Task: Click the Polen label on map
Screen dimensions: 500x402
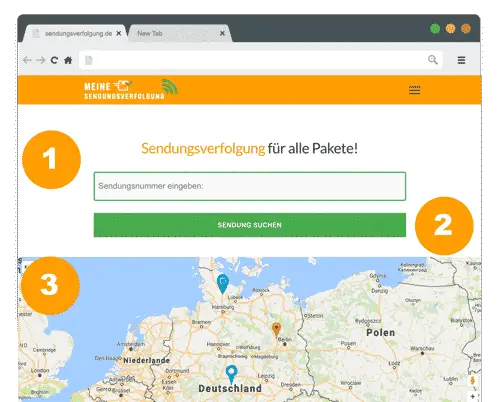Action: (381, 332)
